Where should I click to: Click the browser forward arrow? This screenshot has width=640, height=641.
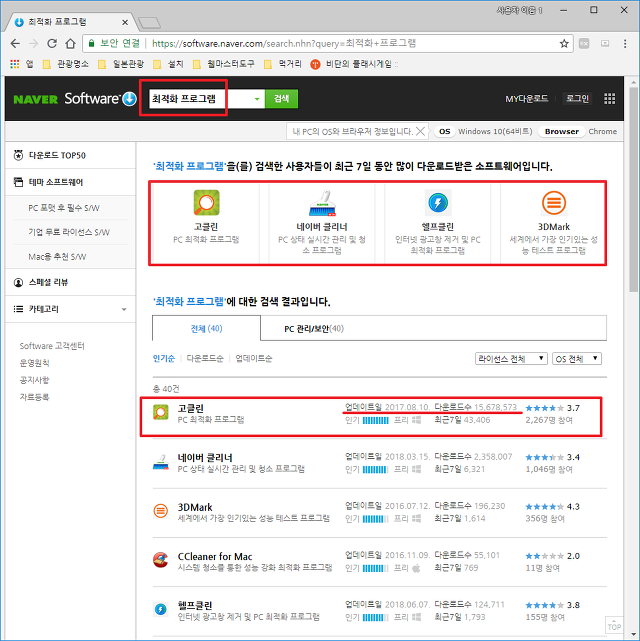tap(34, 43)
